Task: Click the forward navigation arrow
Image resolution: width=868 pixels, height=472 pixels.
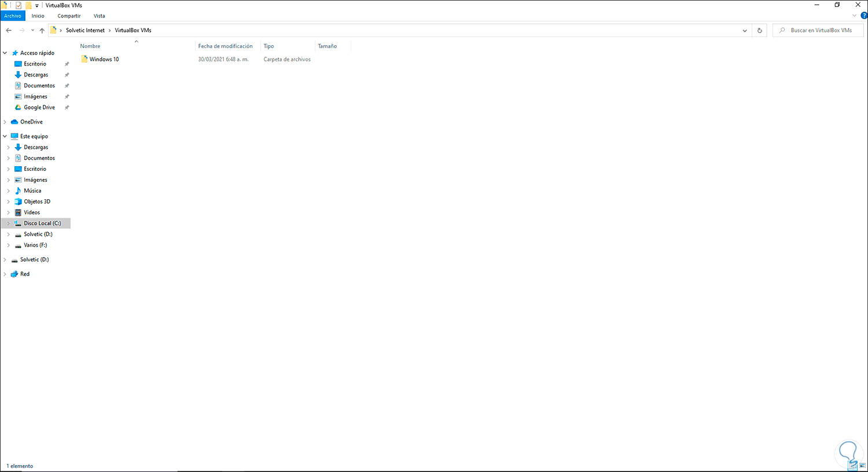Action: 22,30
